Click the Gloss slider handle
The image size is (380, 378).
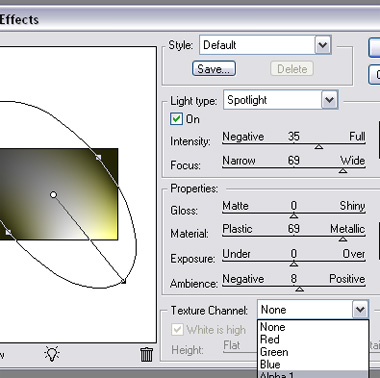pos(294,216)
